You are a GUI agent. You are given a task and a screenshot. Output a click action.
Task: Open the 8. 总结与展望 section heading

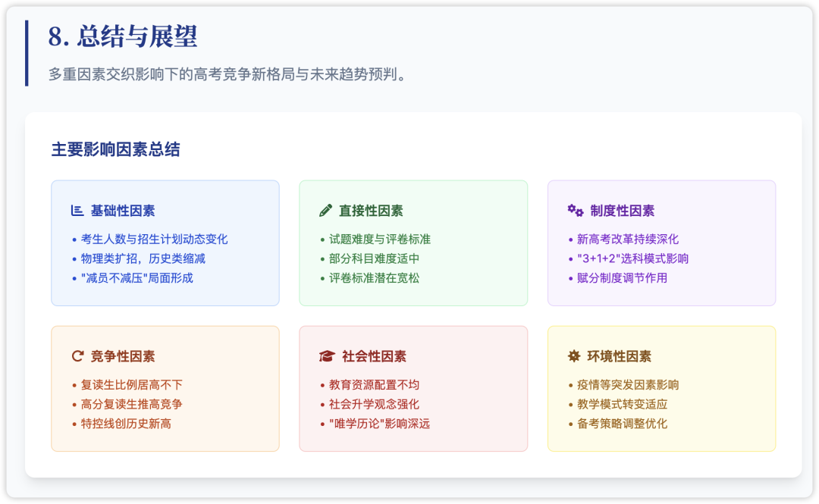(123, 36)
